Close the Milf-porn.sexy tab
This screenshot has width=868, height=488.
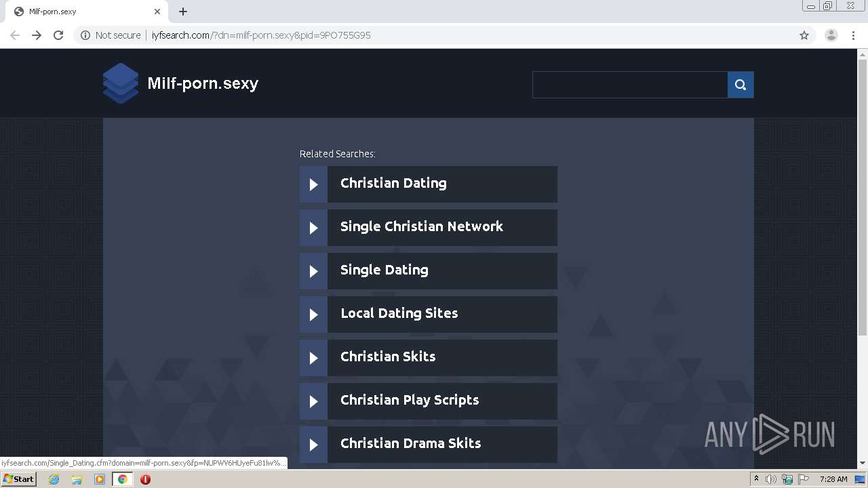[x=157, y=12]
